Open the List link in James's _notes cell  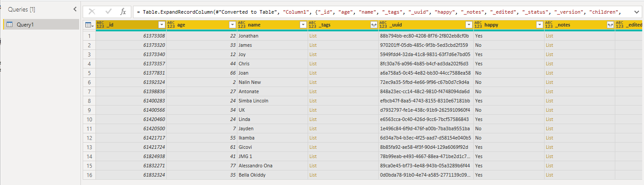point(549,45)
